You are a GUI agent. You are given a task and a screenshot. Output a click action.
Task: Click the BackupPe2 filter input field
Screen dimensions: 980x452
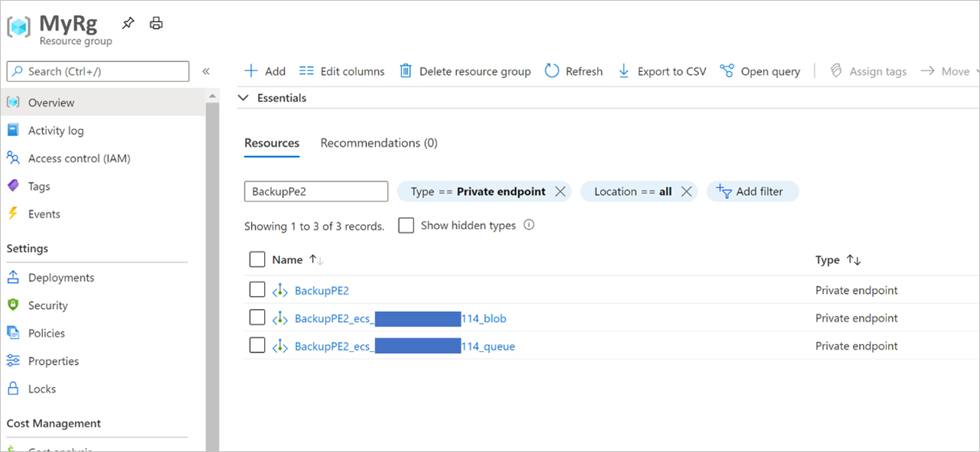[x=315, y=191]
